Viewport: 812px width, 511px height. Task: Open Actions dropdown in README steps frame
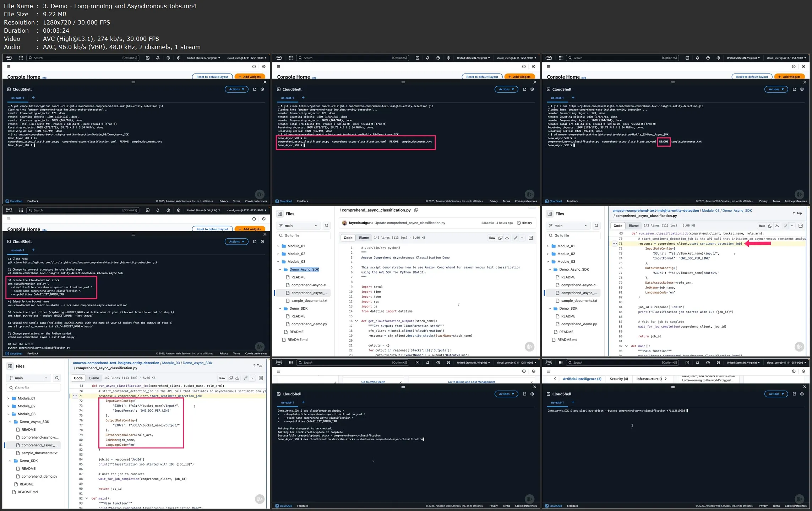(236, 241)
